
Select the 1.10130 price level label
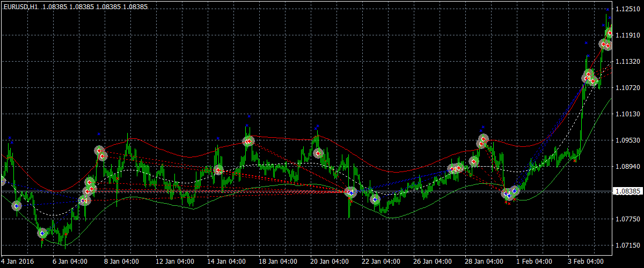pos(627,114)
